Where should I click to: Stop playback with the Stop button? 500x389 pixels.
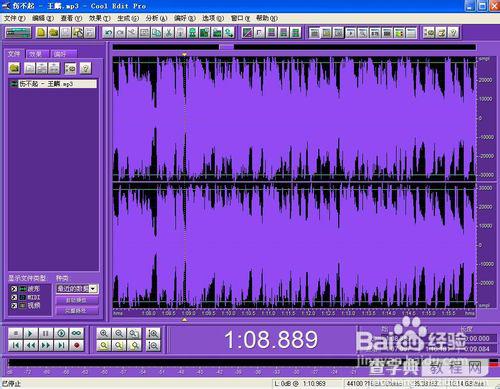pyautogui.click(x=15, y=333)
